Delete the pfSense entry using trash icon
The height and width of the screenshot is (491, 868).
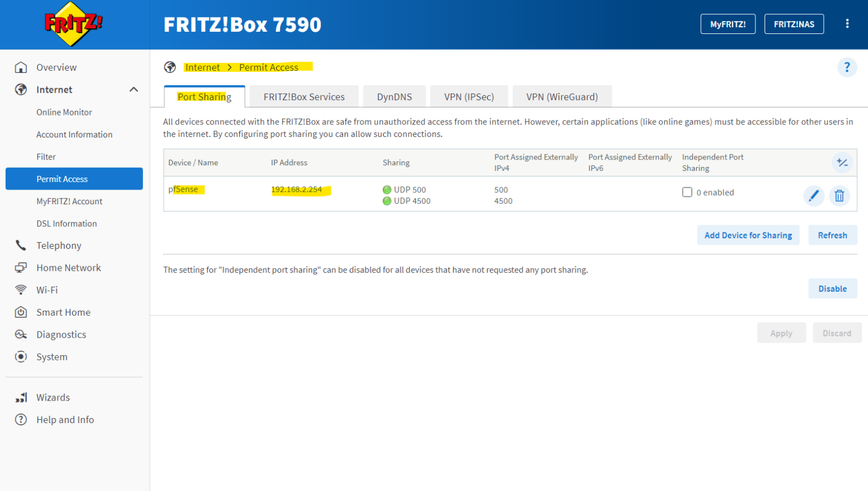click(839, 196)
